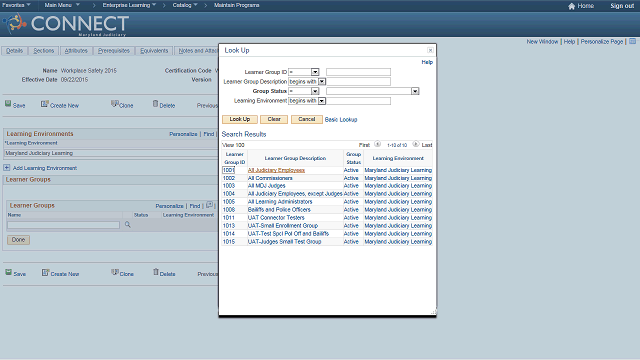
Task: Click the top Create New icon
Action: pos(44,104)
